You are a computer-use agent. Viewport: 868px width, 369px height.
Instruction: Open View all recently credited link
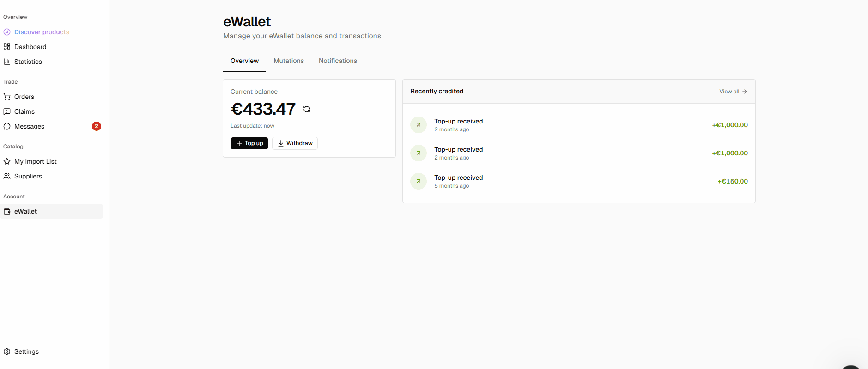pyautogui.click(x=733, y=92)
